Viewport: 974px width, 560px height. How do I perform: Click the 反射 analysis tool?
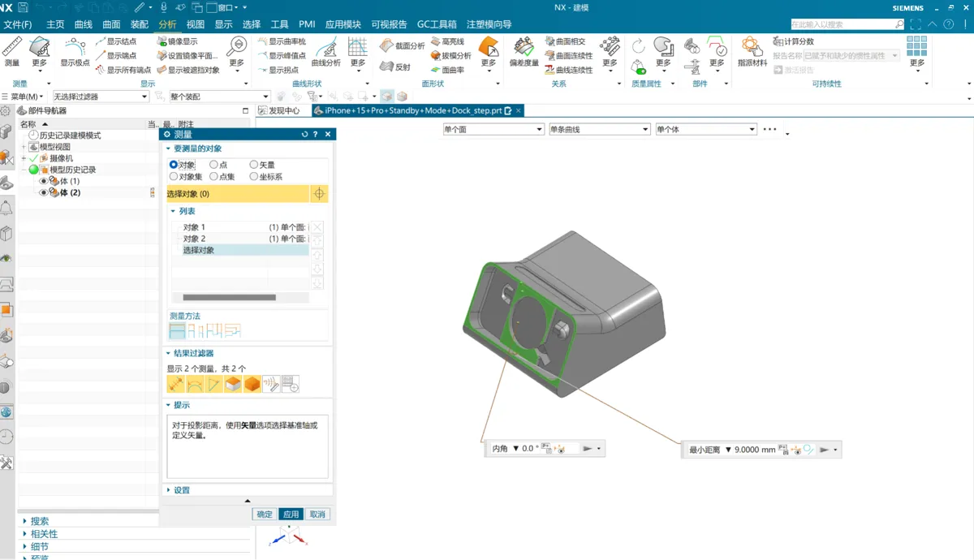(396, 67)
